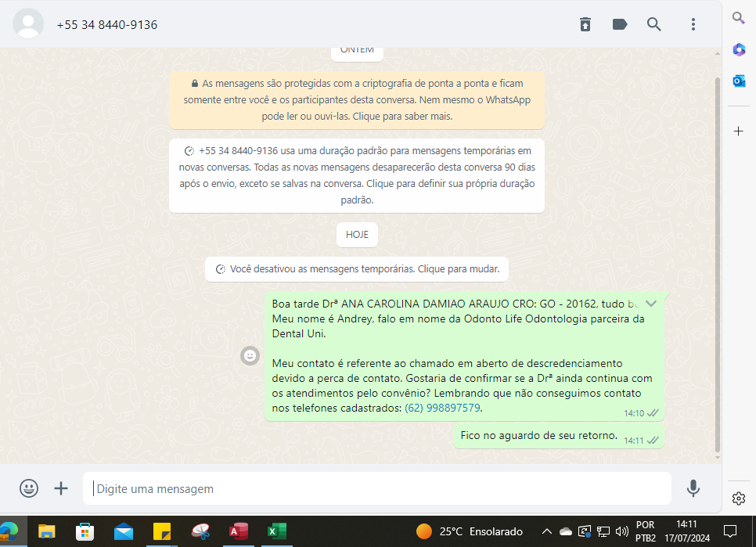
Task: Click the POR PTB2 language indicator
Action: (646, 531)
